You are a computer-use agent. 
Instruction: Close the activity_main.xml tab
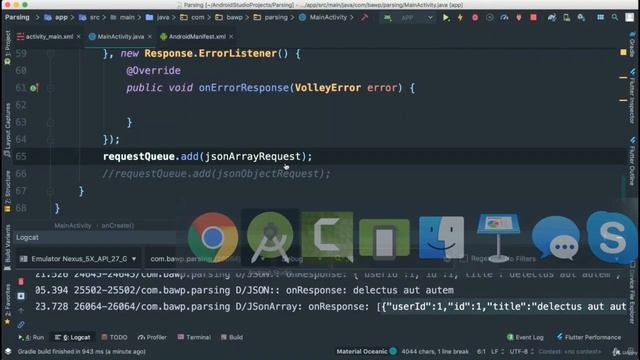[x=79, y=36]
